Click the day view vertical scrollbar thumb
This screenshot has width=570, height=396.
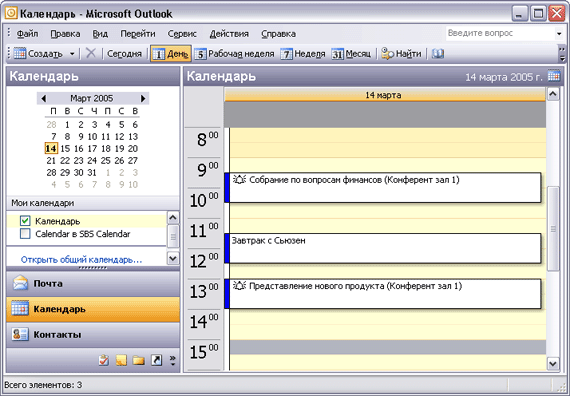pyautogui.click(x=553, y=229)
